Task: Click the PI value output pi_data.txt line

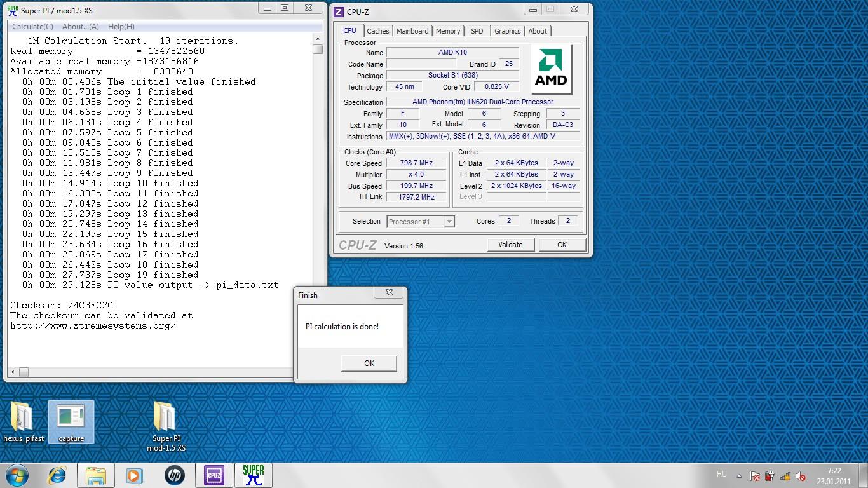Action: click(150, 285)
